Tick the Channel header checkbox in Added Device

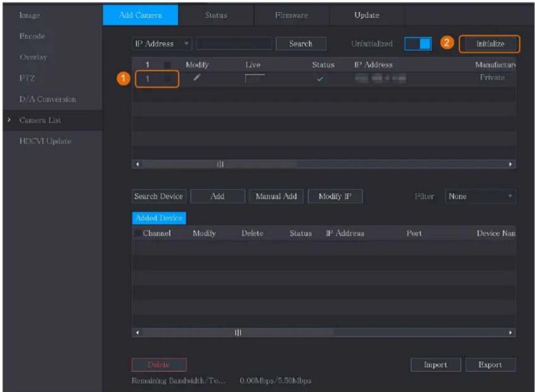tap(138, 233)
